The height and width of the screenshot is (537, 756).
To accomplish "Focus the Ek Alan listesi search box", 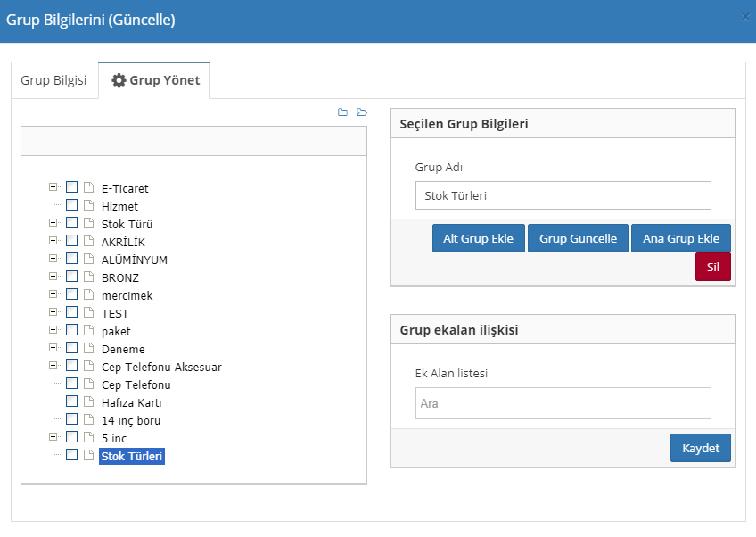I will (563, 403).
